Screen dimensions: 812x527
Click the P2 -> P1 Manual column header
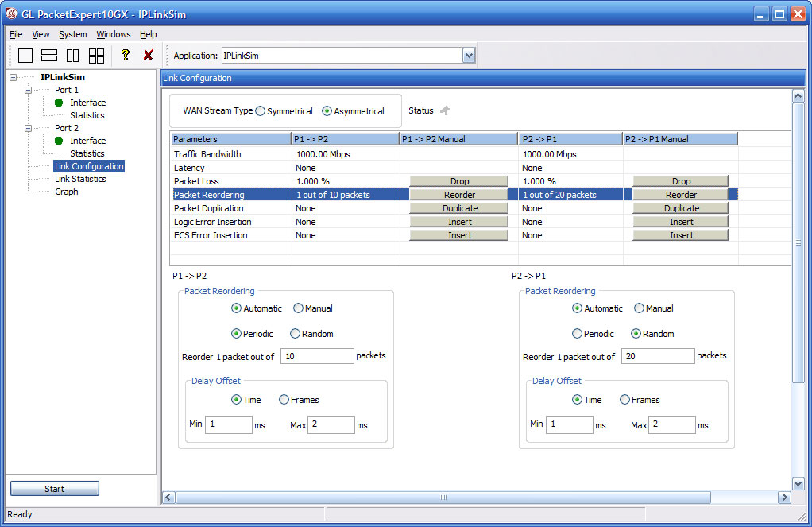click(680, 139)
